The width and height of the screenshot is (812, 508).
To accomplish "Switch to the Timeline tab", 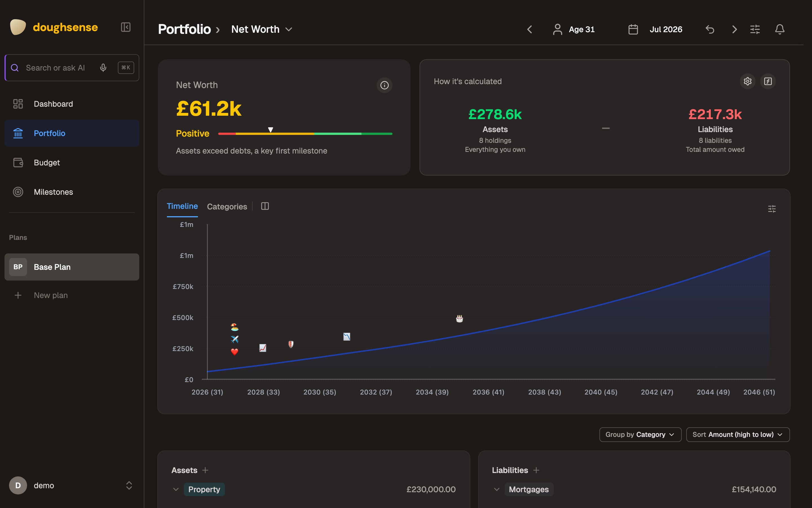I will click(x=182, y=206).
